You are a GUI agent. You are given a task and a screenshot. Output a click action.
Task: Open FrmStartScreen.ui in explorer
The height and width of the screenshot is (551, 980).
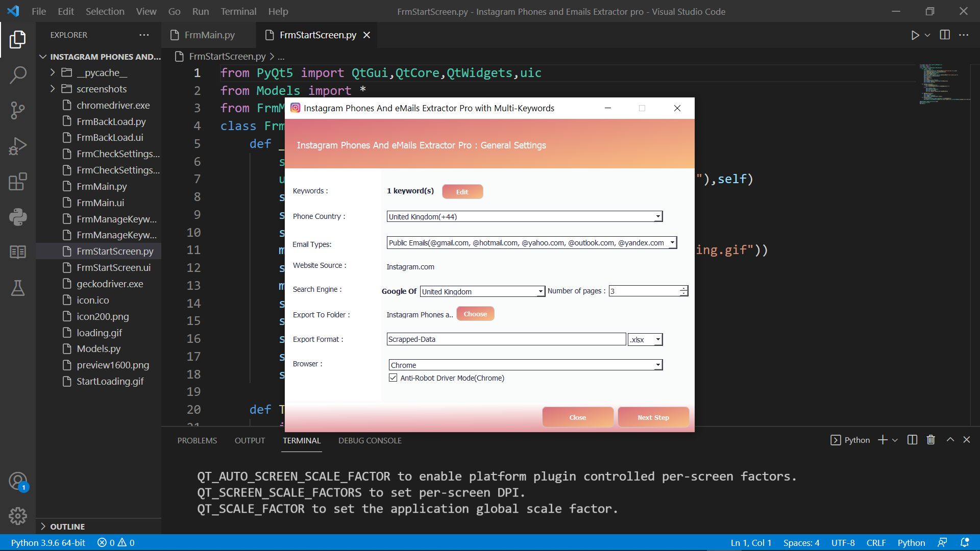(x=113, y=268)
